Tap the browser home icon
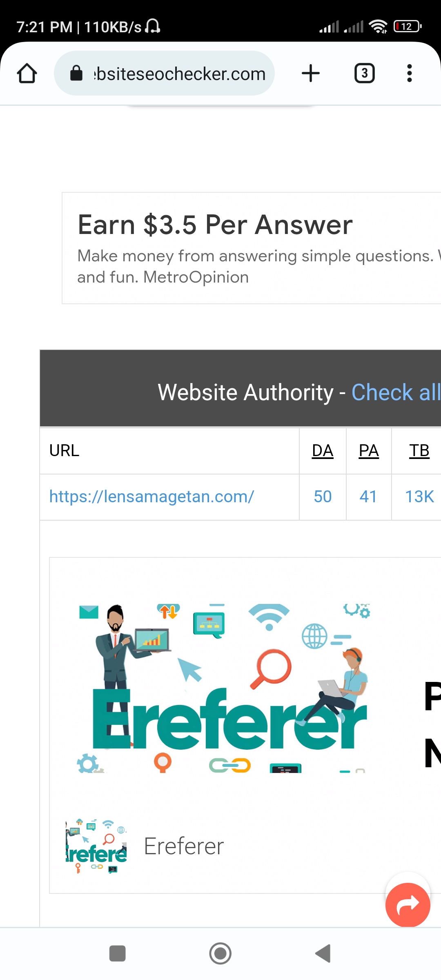The image size is (441, 980). (27, 73)
